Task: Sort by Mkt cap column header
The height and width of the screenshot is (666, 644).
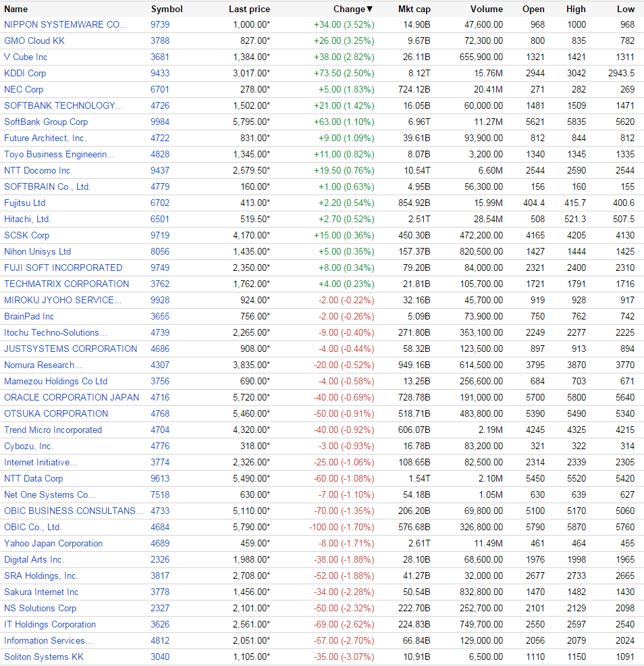Action: click(414, 9)
